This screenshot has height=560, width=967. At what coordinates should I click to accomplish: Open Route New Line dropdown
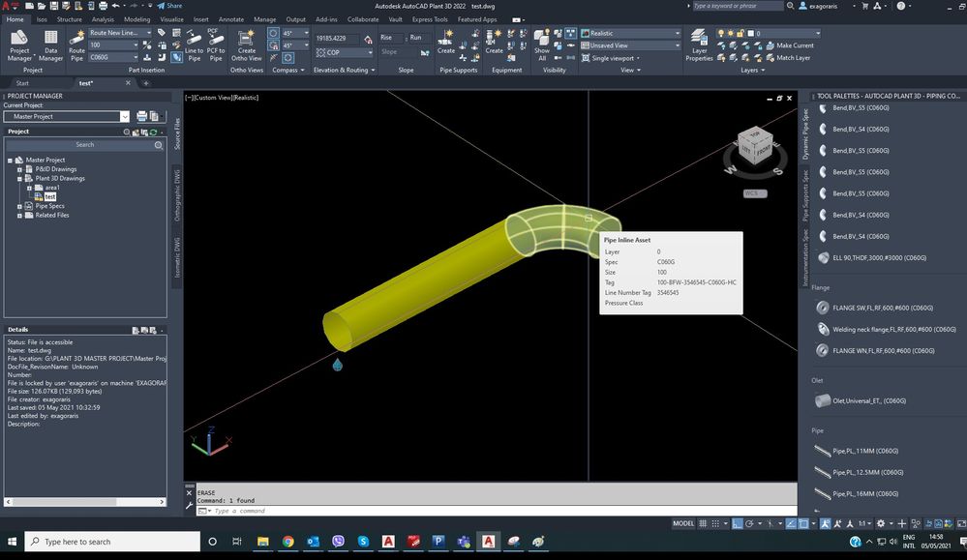(x=120, y=33)
